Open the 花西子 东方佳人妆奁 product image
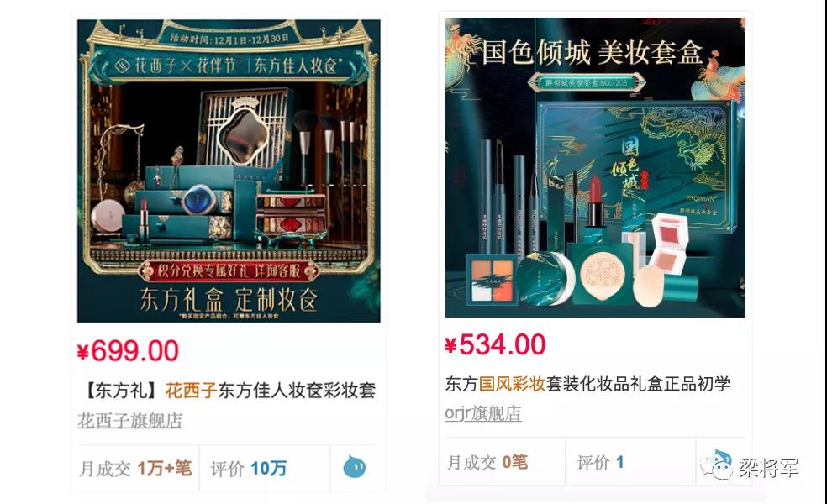This screenshot has width=827, height=504. (x=229, y=171)
